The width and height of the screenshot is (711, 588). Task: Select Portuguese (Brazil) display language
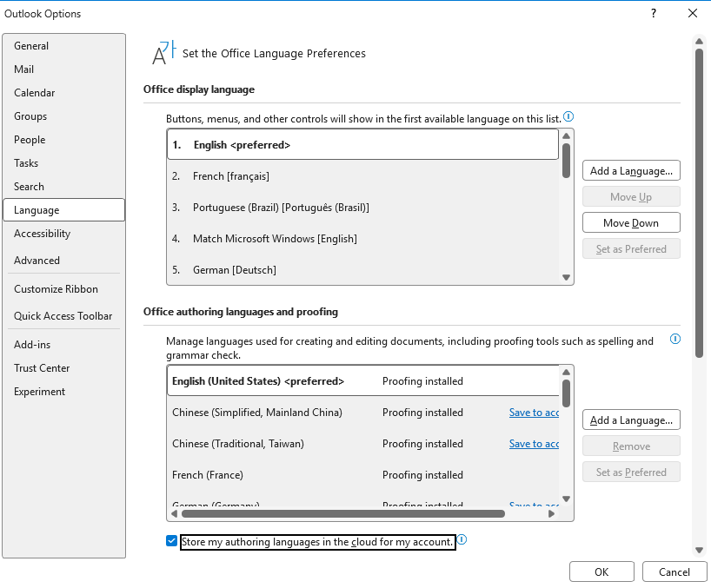(x=362, y=208)
